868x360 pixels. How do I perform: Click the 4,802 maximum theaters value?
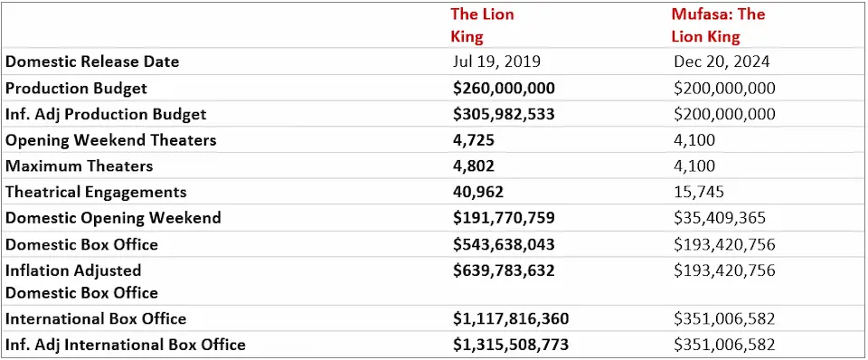(x=474, y=166)
